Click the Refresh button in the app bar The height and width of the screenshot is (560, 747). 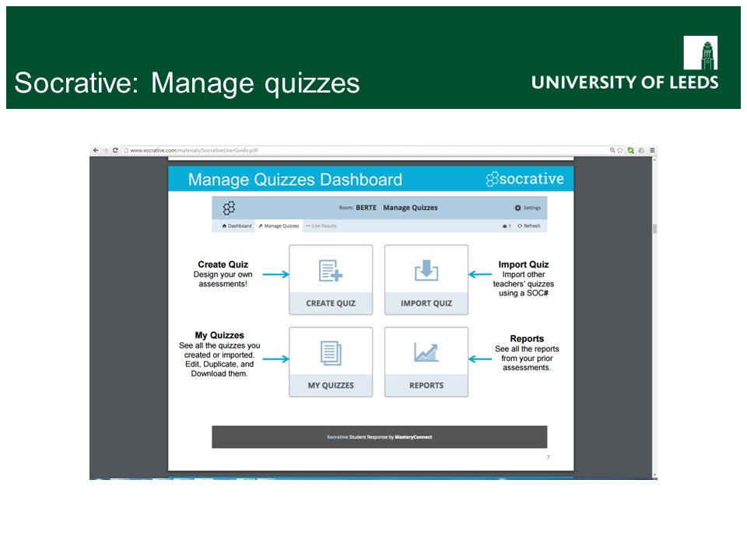pos(529,226)
